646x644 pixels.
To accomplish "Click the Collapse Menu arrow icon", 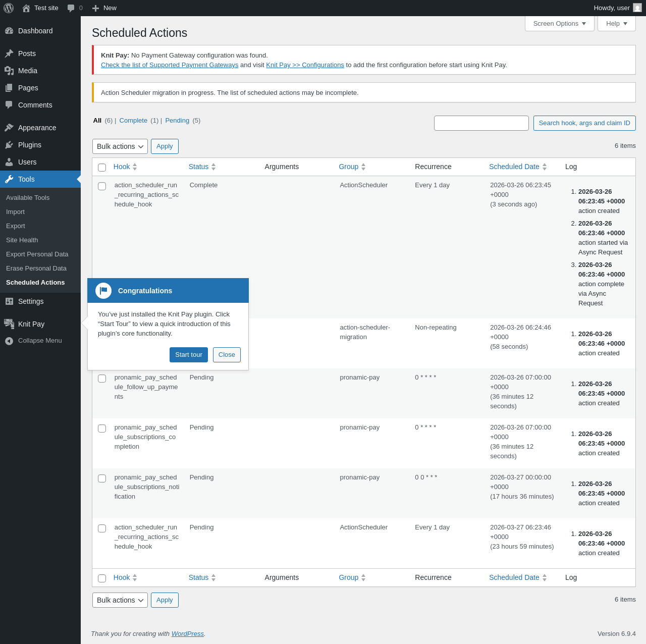I will (x=9, y=341).
